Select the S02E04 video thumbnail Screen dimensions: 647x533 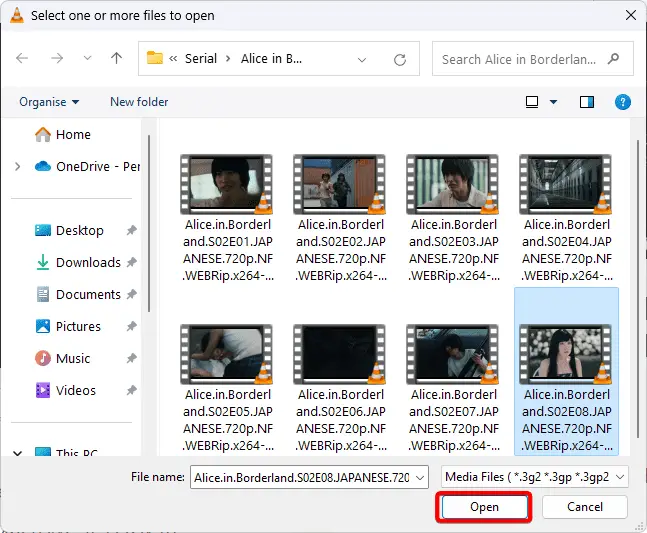tap(566, 184)
